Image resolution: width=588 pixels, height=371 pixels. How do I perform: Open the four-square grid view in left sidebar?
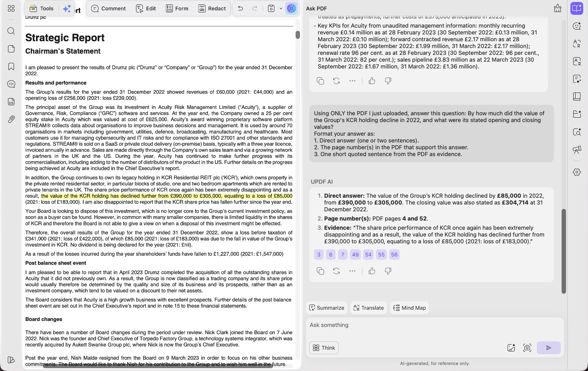coord(11,8)
